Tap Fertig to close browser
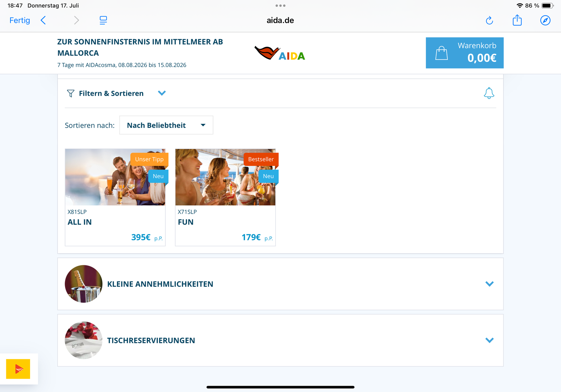This screenshot has height=392, width=561. (x=20, y=20)
